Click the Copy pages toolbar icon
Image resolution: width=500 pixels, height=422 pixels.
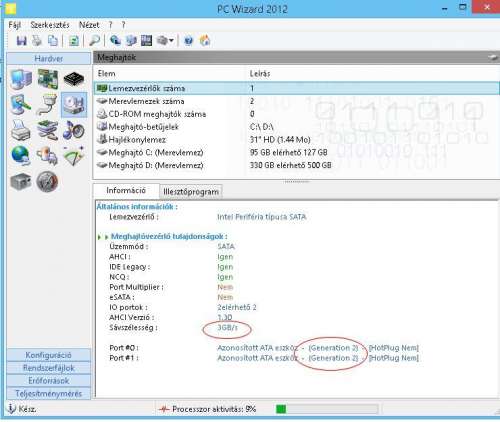pos(53,41)
